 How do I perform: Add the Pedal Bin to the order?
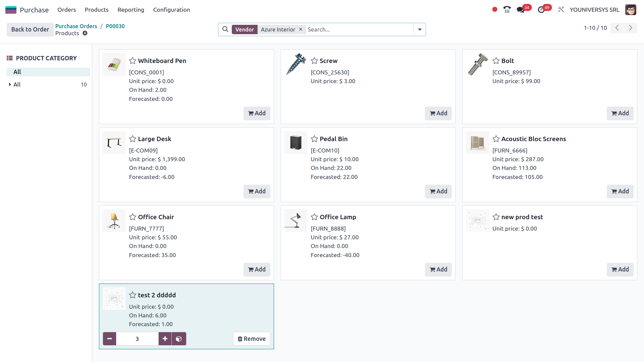click(x=438, y=191)
